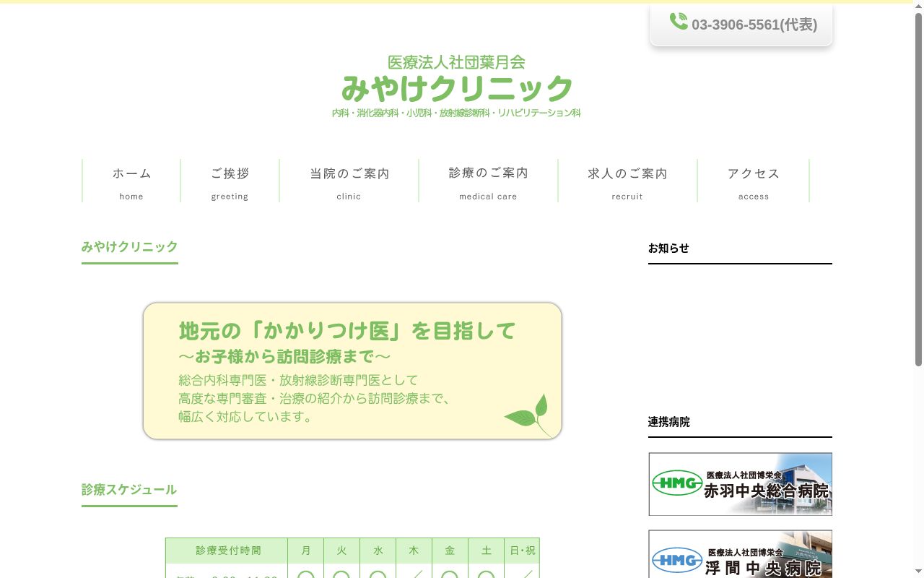Image resolution: width=924 pixels, height=578 pixels.
Task: Click the お知らせ sidebar heading
Action: coord(668,248)
